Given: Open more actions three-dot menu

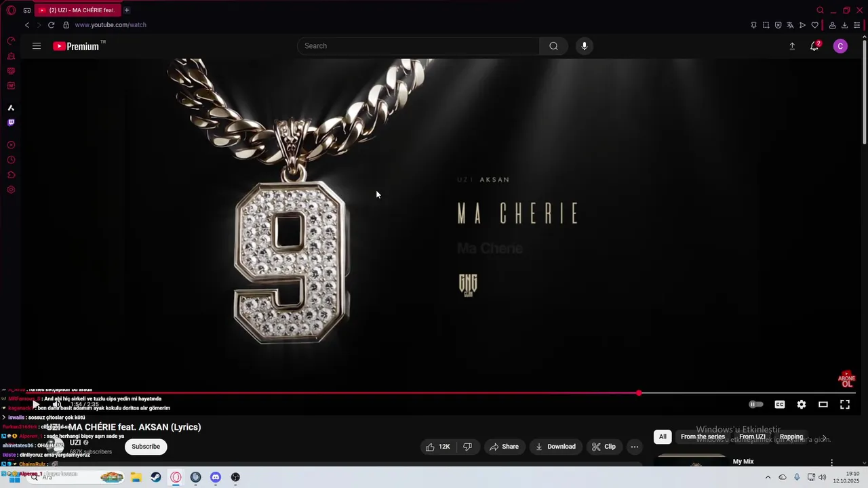Looking at the screenshot, I should [x=635, y=447].
